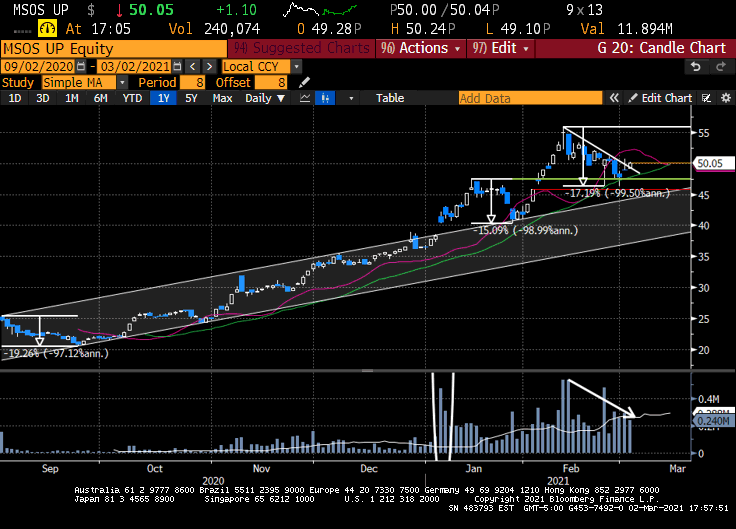Image resolution: width=736 pixels, height=529 pixels.
Task: Click the Period value field
Action: 193,83
